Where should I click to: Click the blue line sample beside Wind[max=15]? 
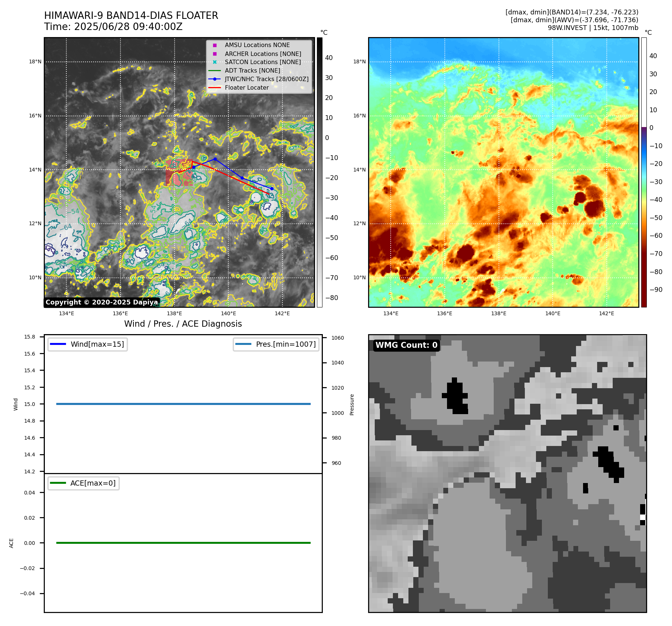(x=58, y=344)
